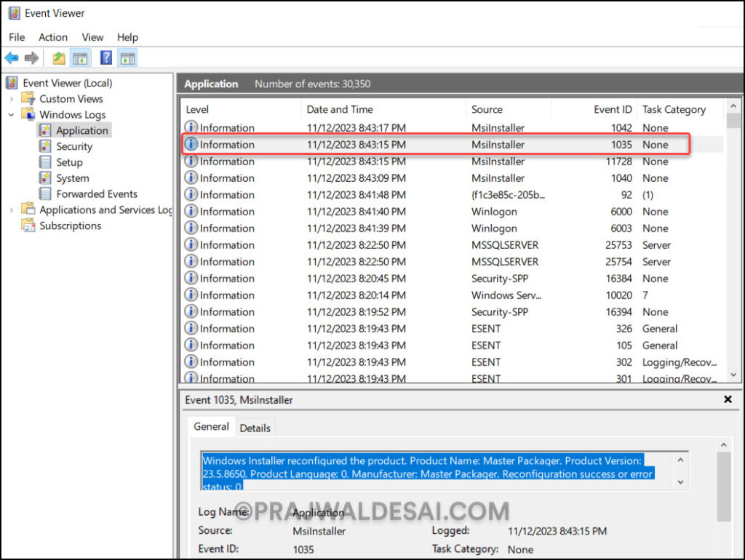Select System under Windows Logs
Screen dimensions: 745x560
tap(73, 178)
